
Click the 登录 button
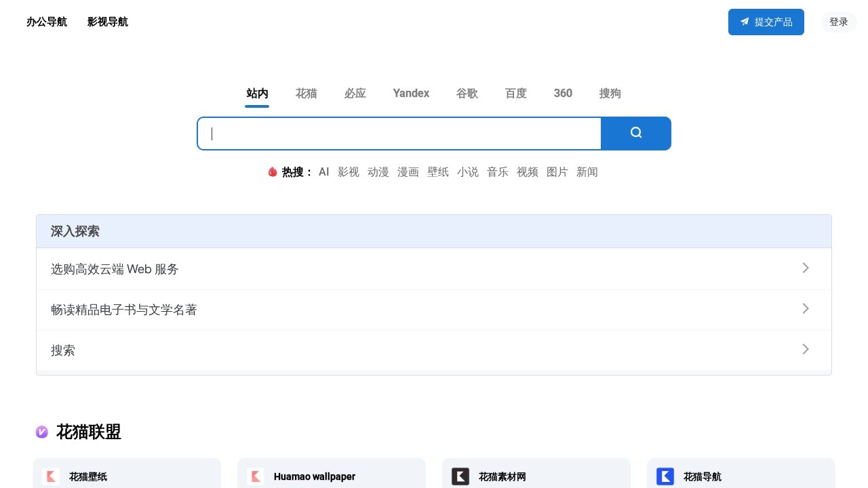pyautogui.click(x=839, y=22)
